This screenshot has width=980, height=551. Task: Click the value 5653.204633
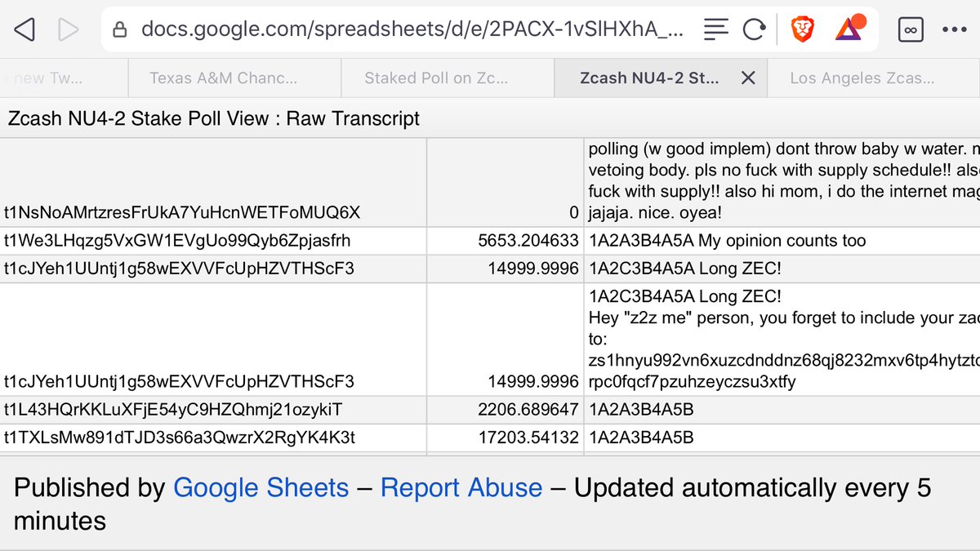528,241
